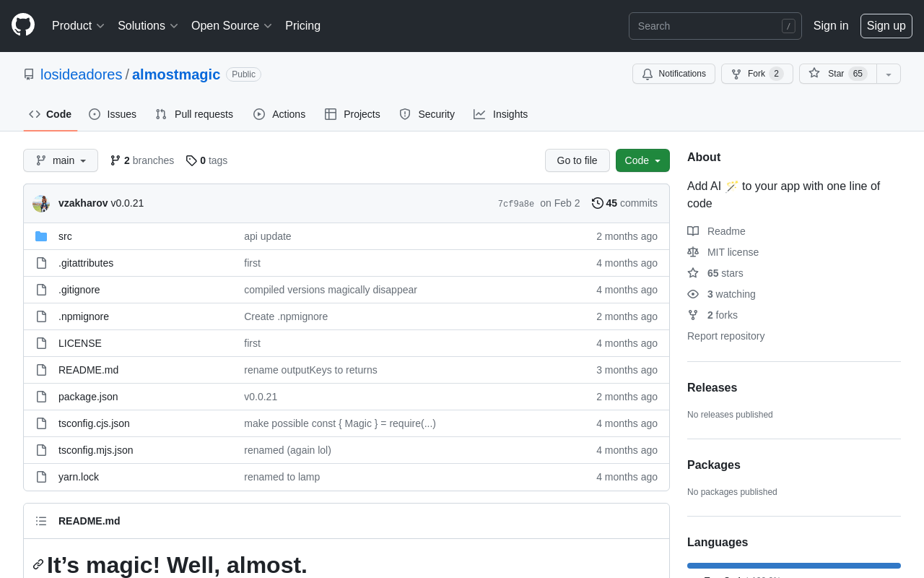Switch to the Pull requests tab
This screenshot has height=578, width=924.
click(194, 114)
